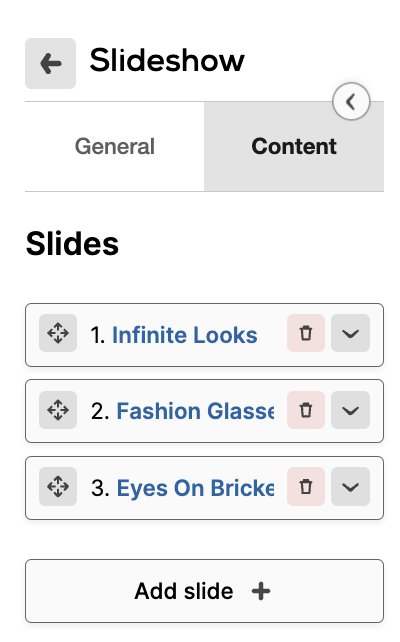Expand the Fashion Glasses slide settings
Screen dimensions: 400x642
[350, 410]
